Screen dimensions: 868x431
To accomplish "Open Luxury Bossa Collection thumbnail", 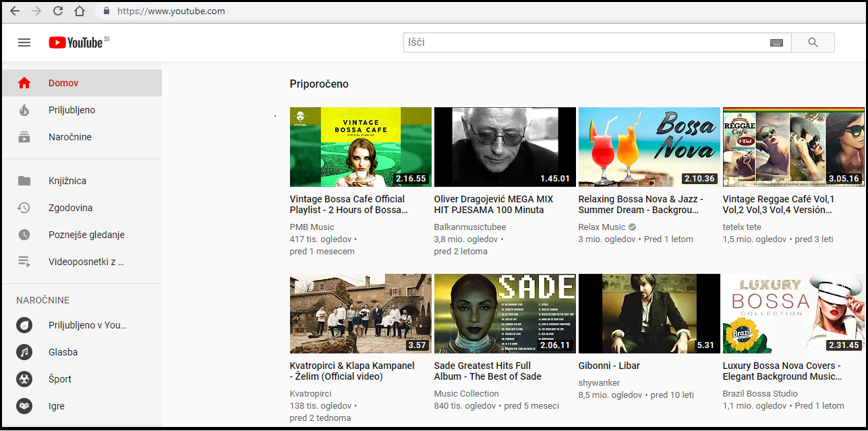I will point(794,314).
